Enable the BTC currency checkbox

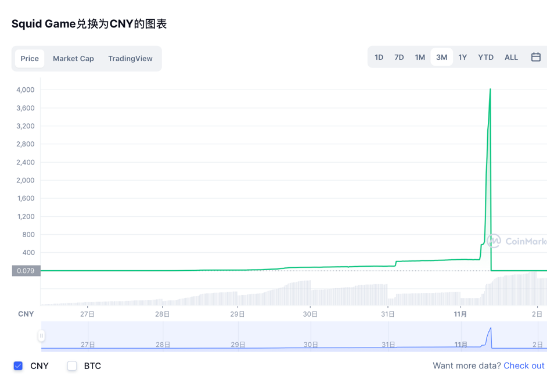coord(72,365)
